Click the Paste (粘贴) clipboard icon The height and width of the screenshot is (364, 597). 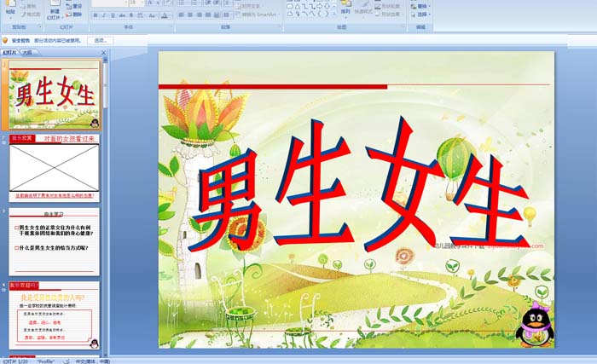(10, 3)
